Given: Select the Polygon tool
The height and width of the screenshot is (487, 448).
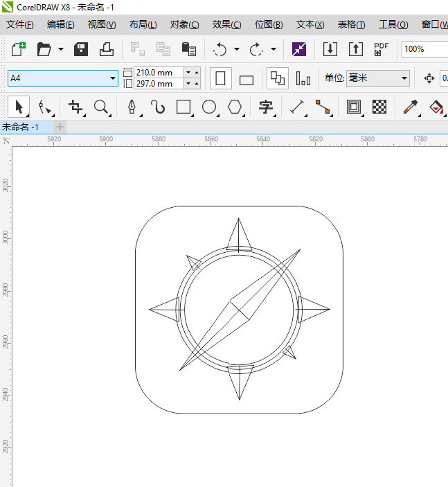Looking at the screenshot, I should [235, 107].
